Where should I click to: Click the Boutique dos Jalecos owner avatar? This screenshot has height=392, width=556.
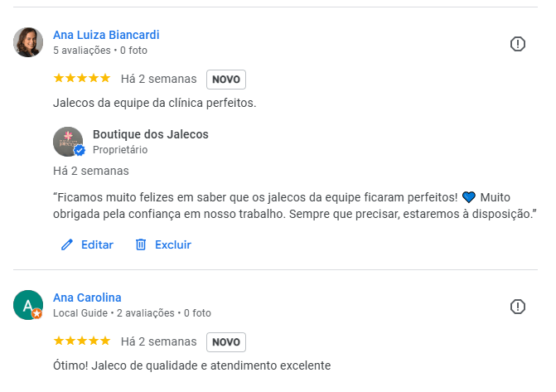click(x=68, y=142)
